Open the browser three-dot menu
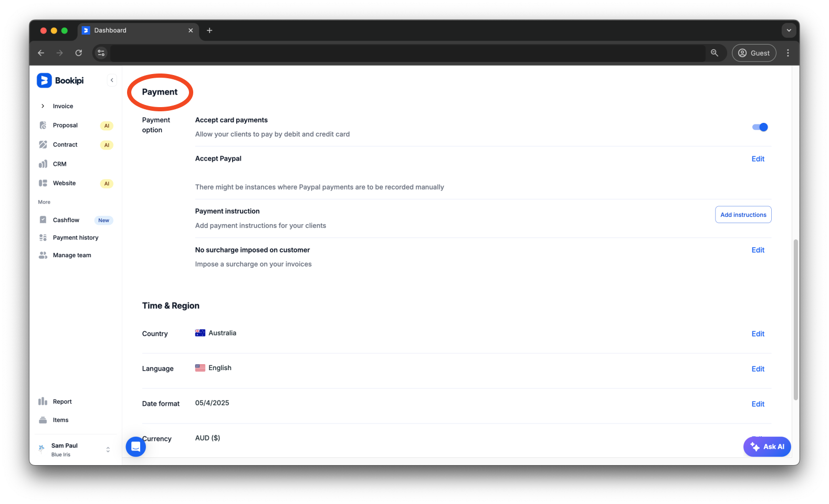This screenshot has width=829, height=504. [x=788, y=53]
